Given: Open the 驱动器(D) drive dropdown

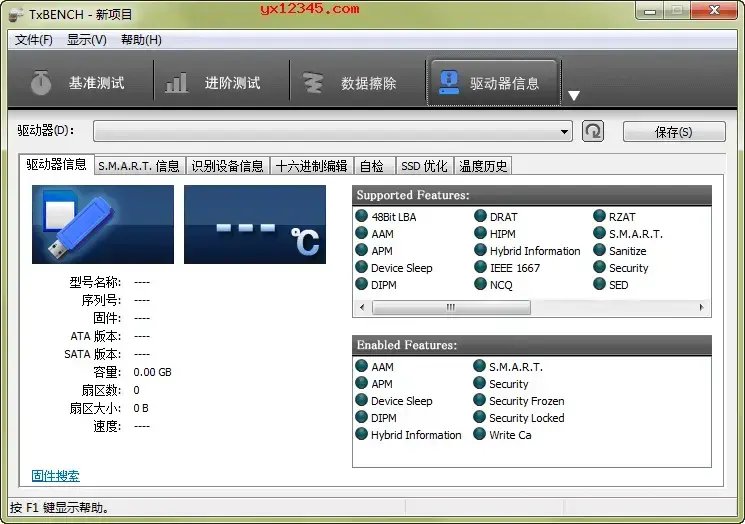Looking at the screenshot, I should [333, 131].
